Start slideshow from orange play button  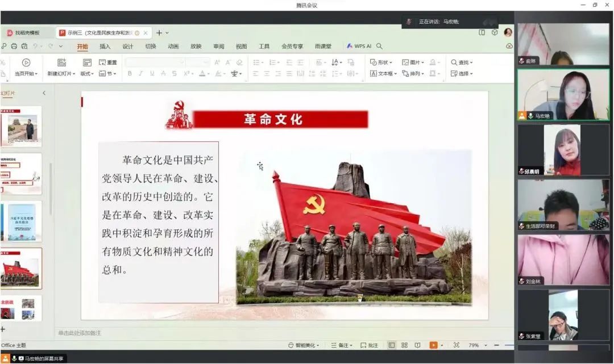click(x=433, y=345)
